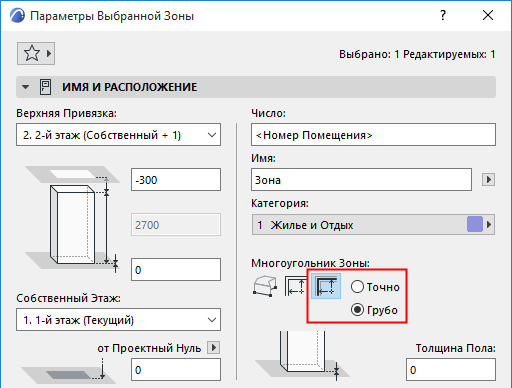Open the Верхняя Привязка dropdown
The height and width of the screenshot is (388, 512).
tap(118, 135)
